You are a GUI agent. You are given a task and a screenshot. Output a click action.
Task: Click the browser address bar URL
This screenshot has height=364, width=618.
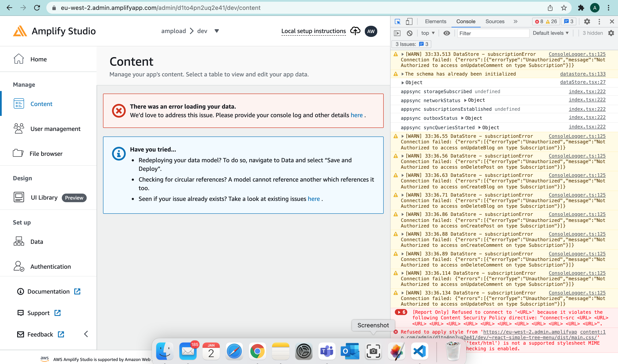pyautogui.click(x=161, y=8)
